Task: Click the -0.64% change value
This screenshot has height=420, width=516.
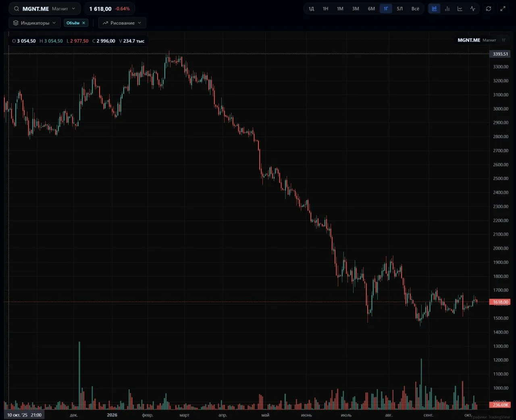Action: click(122, 9)
